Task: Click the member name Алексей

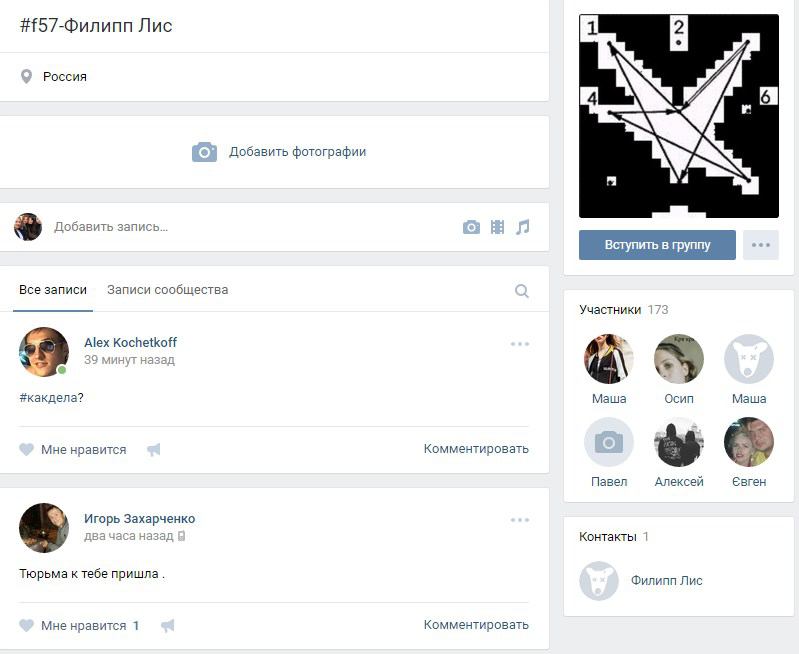Action: tap(679, 482)
